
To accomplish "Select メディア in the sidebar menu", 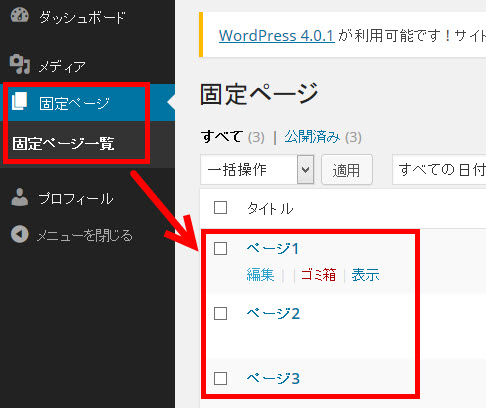I will coord(62,67).
